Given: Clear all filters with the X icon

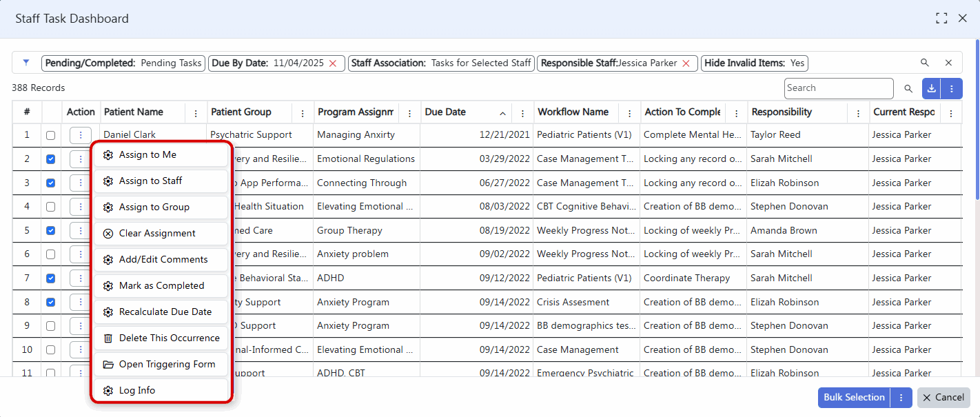Looking at the screenshot, I should pyautogui.click(x=948, y=63).
